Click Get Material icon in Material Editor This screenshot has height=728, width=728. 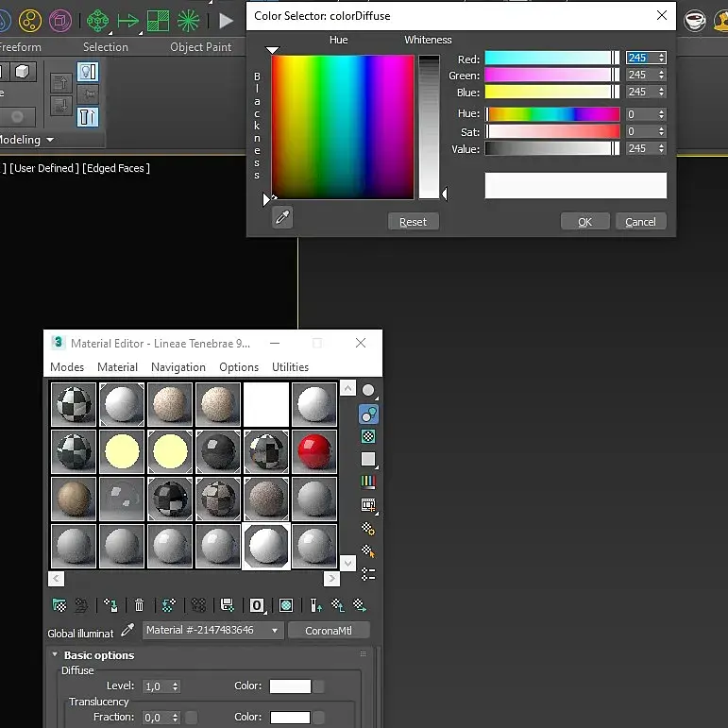(x=59, y=605)
